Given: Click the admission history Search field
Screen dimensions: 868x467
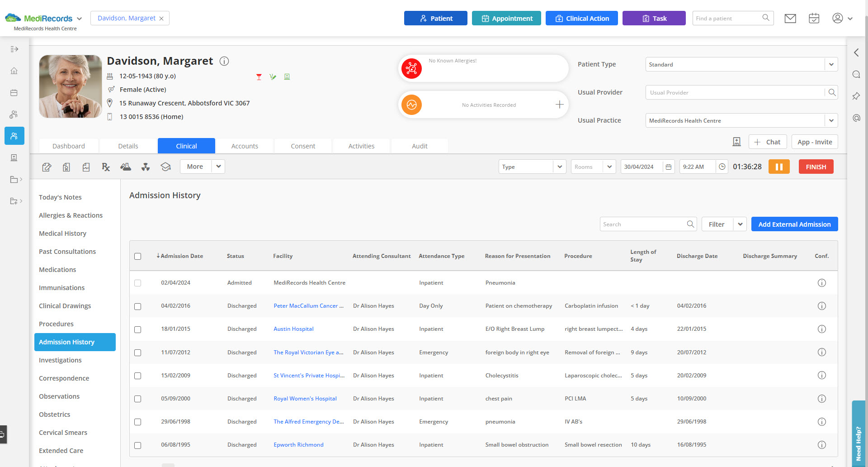Looking at the screenshot, I should point(643,224).
